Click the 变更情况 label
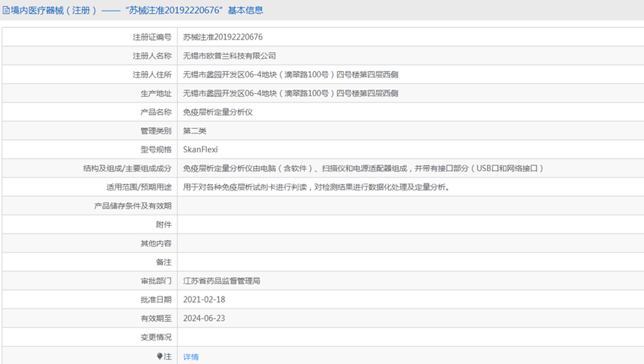The width and height of the screenshot is (644, 364). coord(155,337)
